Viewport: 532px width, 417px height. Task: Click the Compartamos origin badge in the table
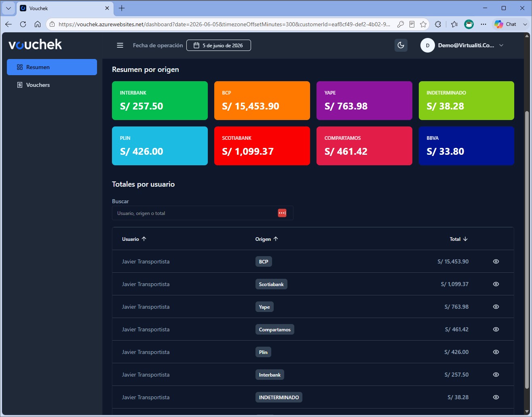275,329
